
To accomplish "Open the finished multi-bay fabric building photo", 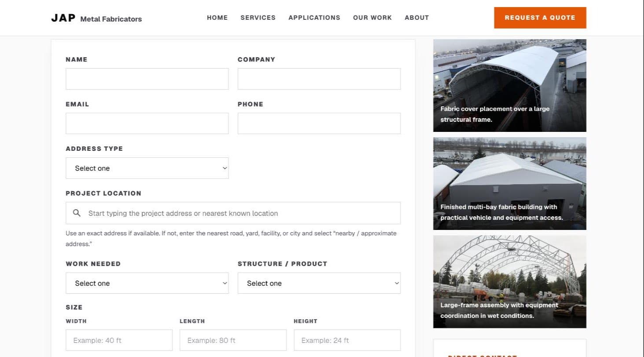I will pos(510,183).
